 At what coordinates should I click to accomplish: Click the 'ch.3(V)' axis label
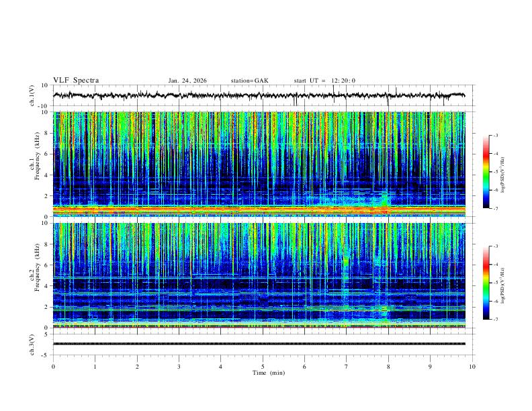pyautogui.click(x=32, y=345)
